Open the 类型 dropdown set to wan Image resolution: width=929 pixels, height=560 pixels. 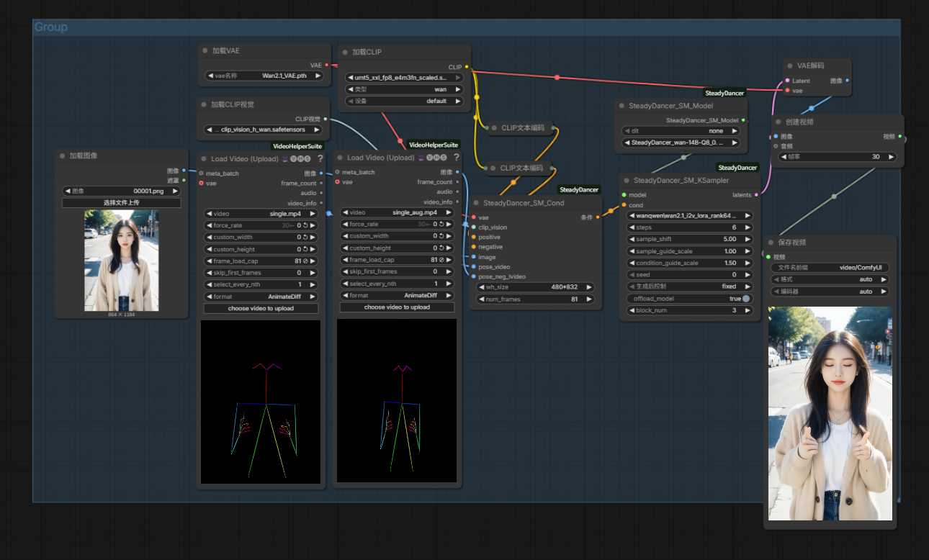click(405, 89)
